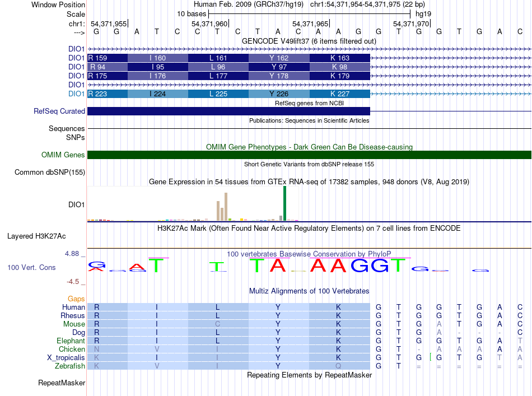Click the H3K27Ac Mark track title
532x396 pixels.
[x=309, y=228]
